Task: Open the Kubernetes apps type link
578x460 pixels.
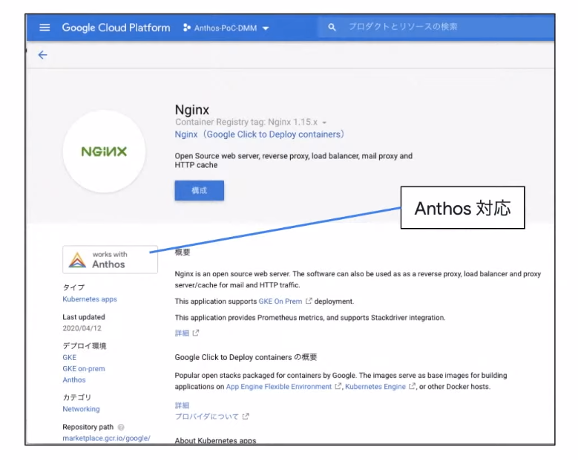Action: click(x=90, y=299)
